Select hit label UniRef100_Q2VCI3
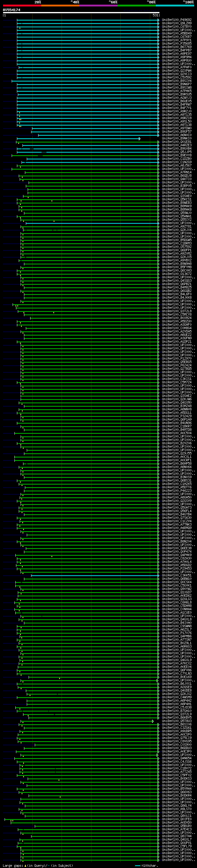The image size is (197, 868). click(x=177, y=74)
